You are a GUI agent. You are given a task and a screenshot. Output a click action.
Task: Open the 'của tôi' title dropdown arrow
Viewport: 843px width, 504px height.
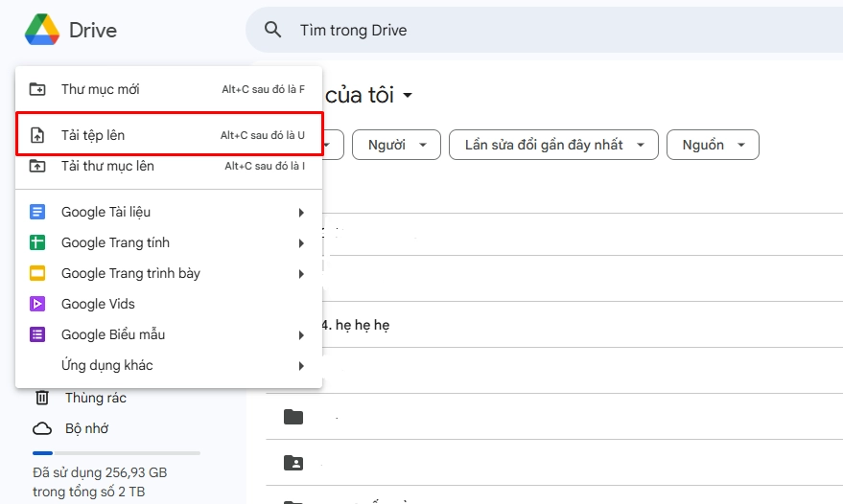tap(408, 96)
